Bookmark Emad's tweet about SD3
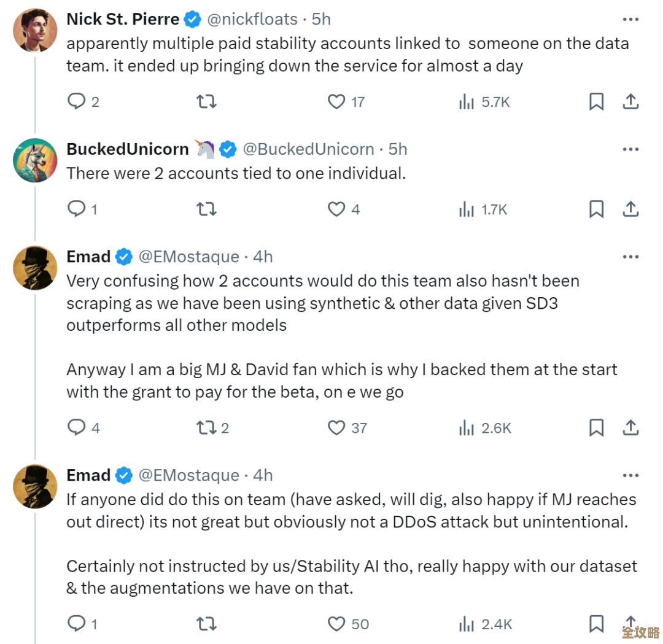Viewport: 663px width, 644px height. point(596,428)
